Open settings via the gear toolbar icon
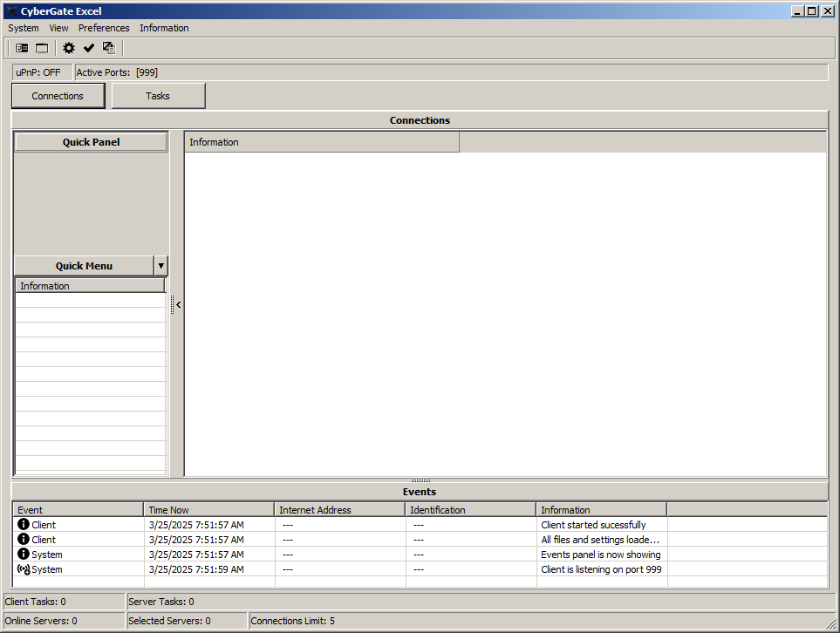This screenshot has height=633, width=840. (69, 48)
